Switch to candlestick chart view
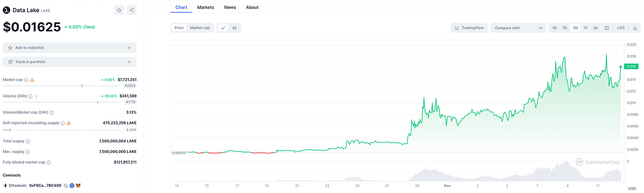Image resolution: width=644 pixels, height=193 pixels. (234, 28)
